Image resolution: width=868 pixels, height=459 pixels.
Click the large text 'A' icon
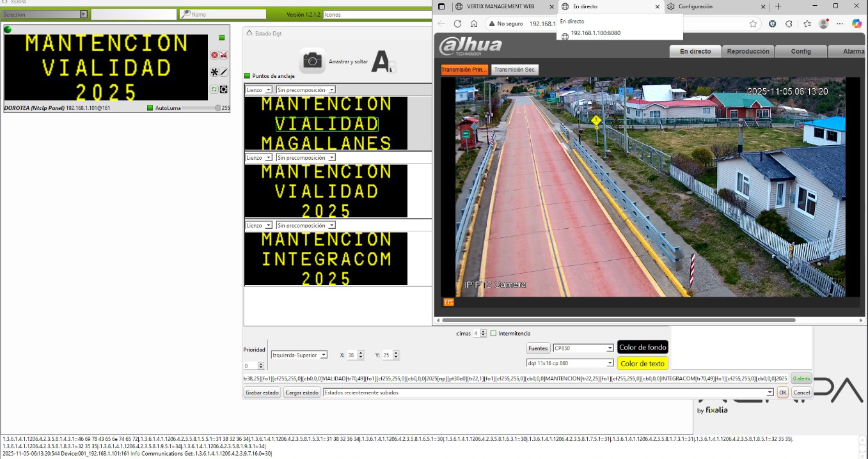(x=382, y=61)
